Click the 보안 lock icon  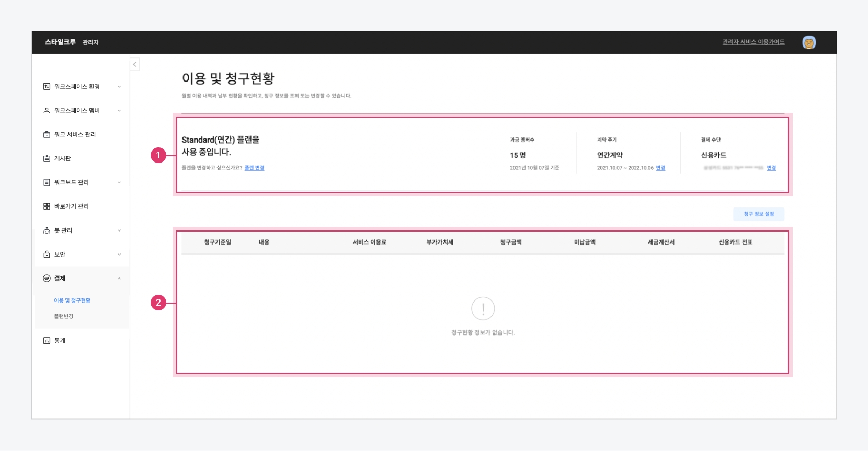click(x=47, y=255)
